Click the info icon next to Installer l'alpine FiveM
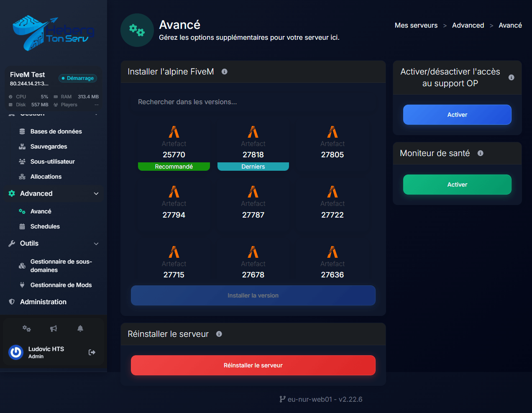 [225, 72]
